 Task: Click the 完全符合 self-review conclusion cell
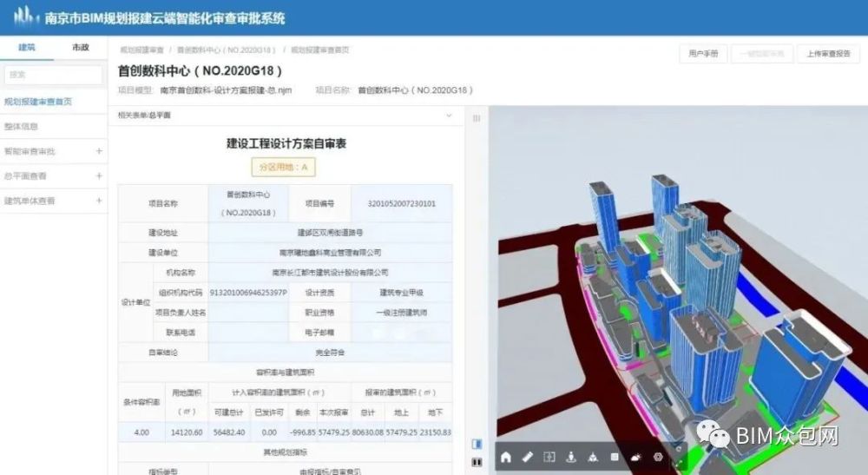point(330,352)
